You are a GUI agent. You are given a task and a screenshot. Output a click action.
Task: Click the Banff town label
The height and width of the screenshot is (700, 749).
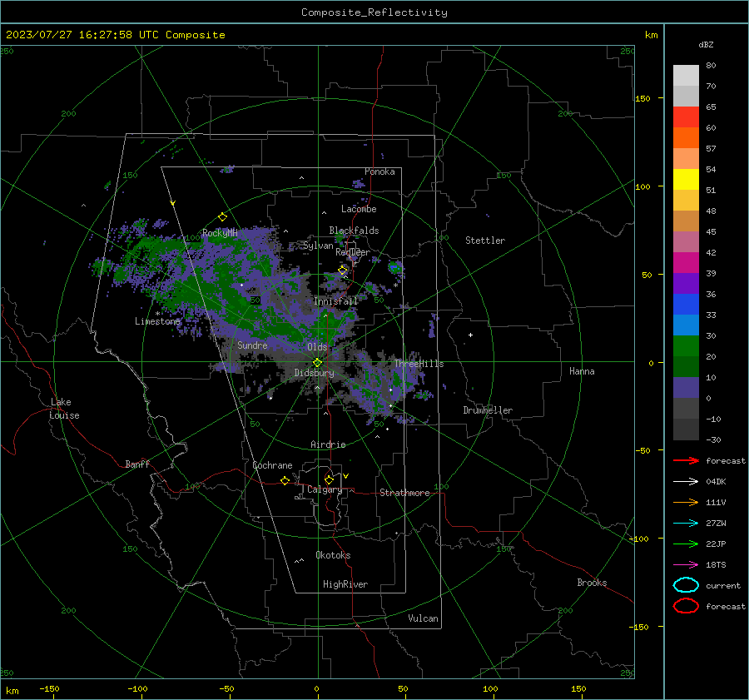tap(137, 464)
